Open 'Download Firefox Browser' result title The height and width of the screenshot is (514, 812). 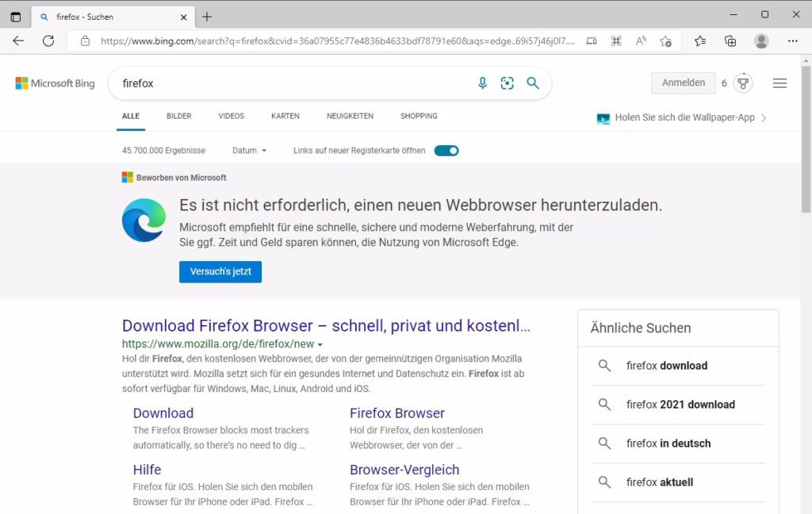point(326,325)
